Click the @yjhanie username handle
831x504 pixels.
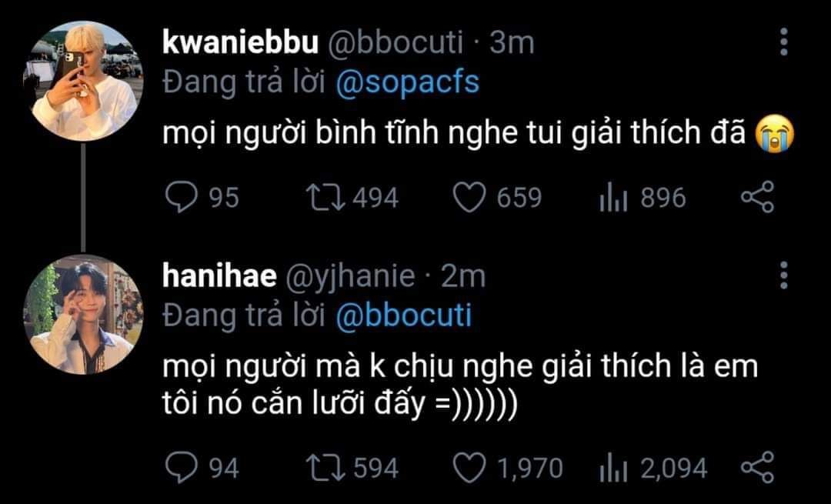pos(351,275)
